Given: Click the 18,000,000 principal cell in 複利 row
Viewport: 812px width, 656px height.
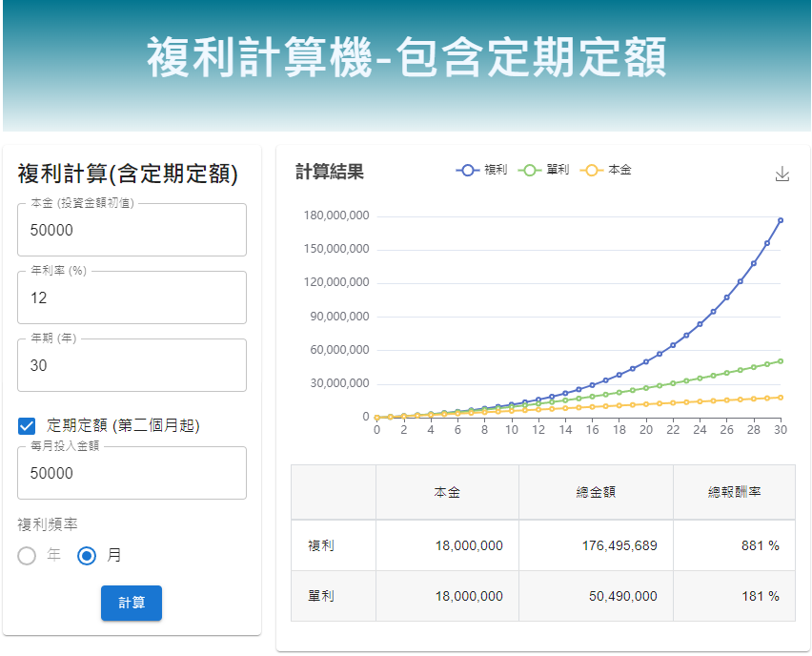Looking at the screenshot, I should [447, 545].
